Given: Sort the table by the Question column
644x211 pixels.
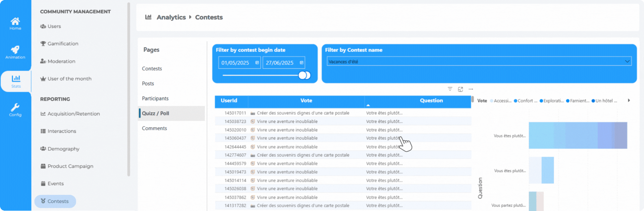Looking at the screenshot, I should [x=431, y=101].
